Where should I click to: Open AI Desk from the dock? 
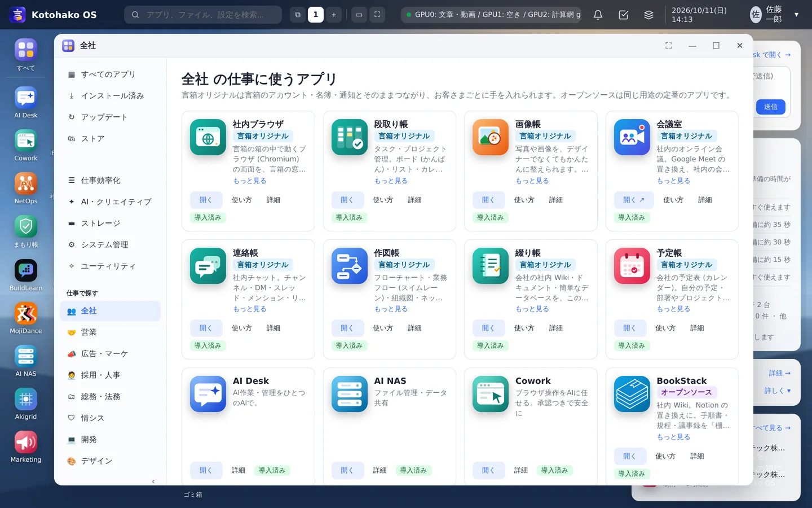click(26, 98)
